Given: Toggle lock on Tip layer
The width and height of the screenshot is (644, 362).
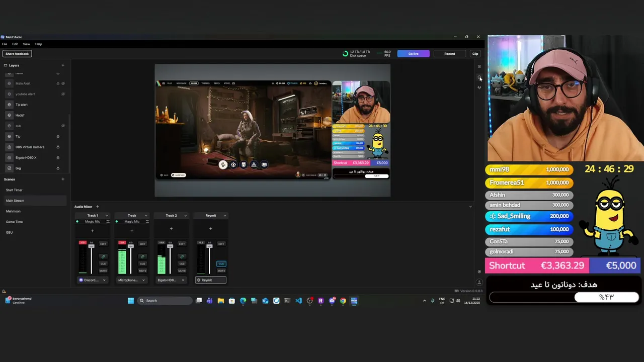Looking at the screenshot, I should click(x=58, y=136).
